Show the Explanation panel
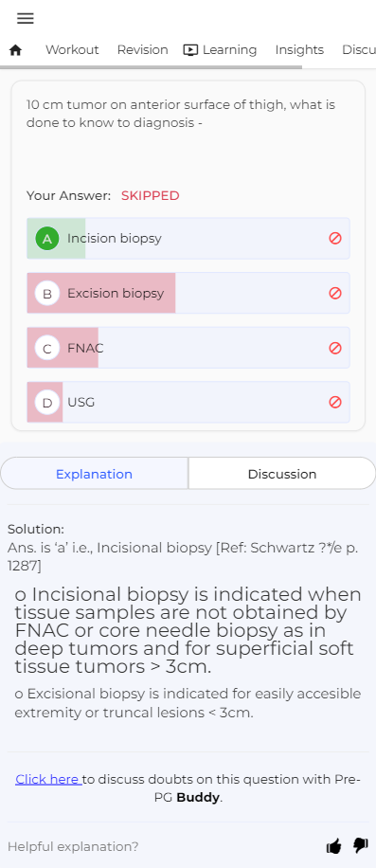 click(x=94, y=474)
